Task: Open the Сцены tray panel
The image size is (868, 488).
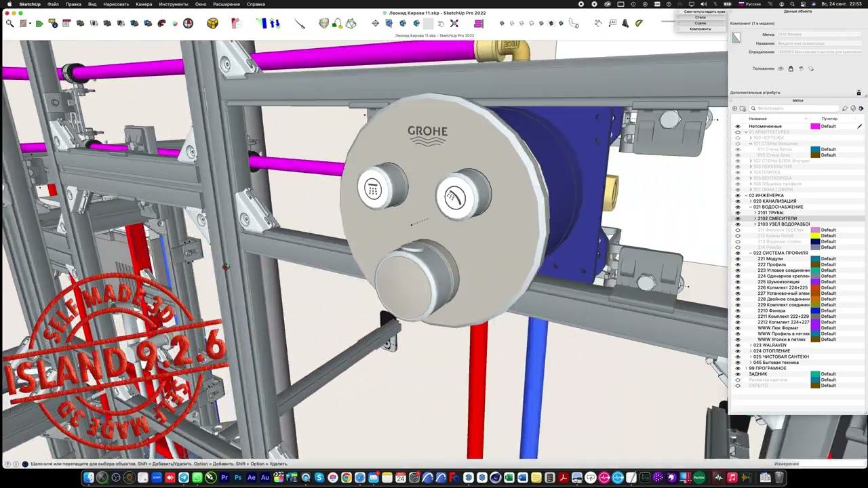Action: (701, 23)
